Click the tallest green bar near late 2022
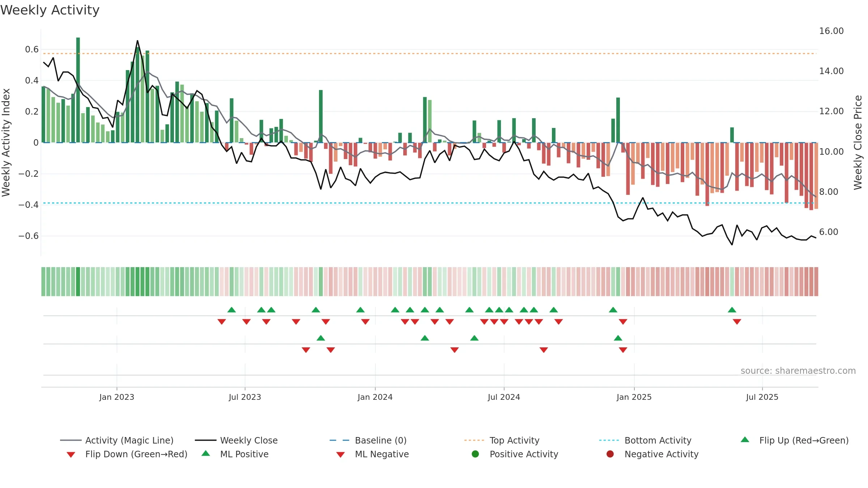This screenshot has height=488, width=868. [x=78, y=90]
